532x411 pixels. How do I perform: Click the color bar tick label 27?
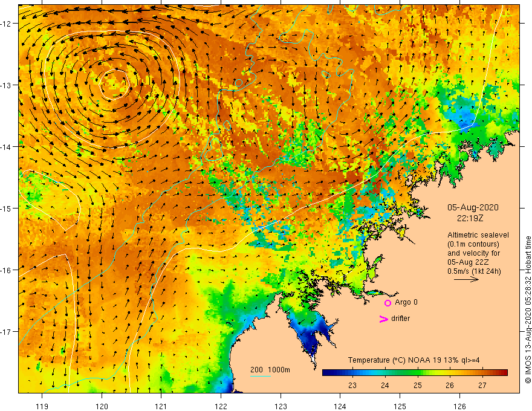click(x=482, y=386)
